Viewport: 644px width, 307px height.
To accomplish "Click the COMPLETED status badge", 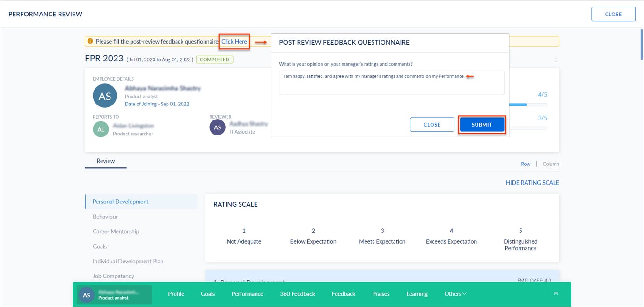I will coord(214,60).
